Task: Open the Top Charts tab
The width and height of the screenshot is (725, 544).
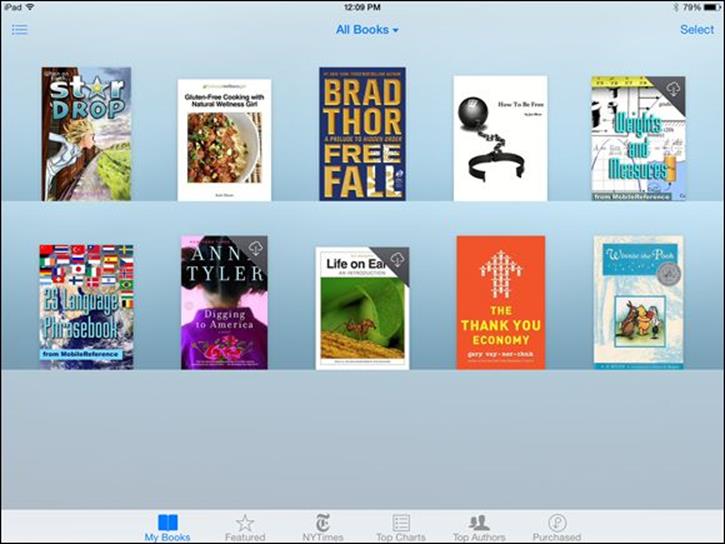Action: (x=401, y=527)
